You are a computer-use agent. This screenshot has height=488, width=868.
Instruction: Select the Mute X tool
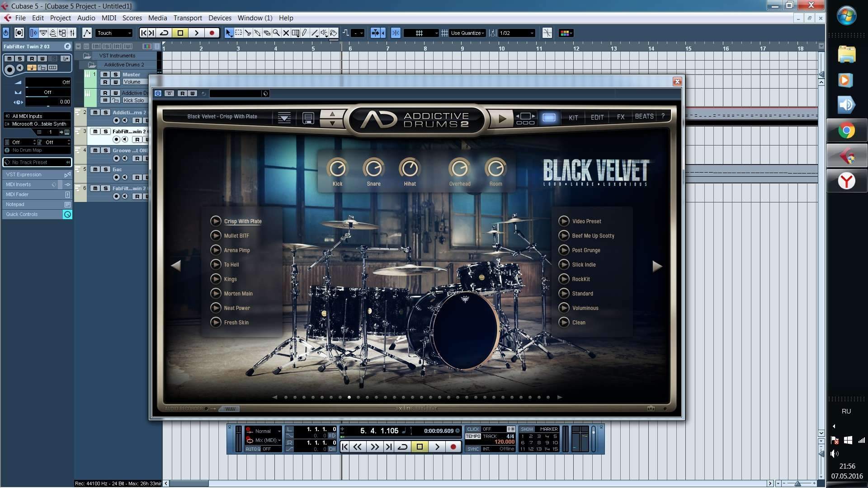tap(286, 33)
